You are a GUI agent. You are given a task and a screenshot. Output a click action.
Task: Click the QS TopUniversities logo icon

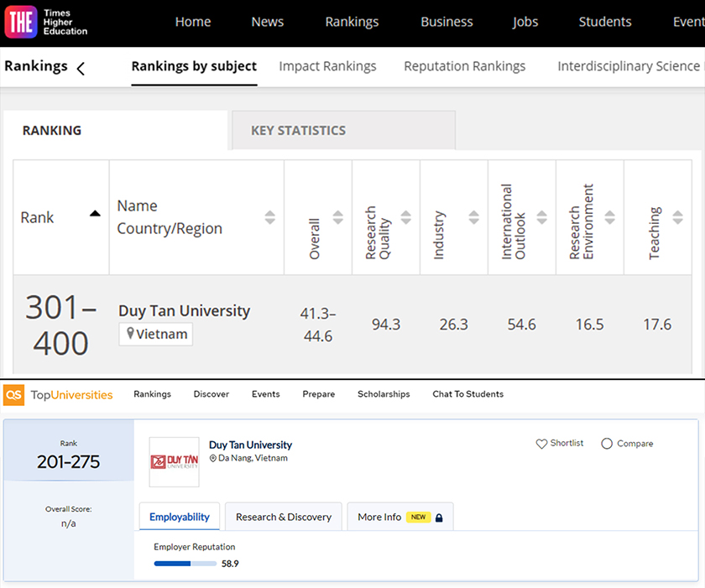(14, 395)
